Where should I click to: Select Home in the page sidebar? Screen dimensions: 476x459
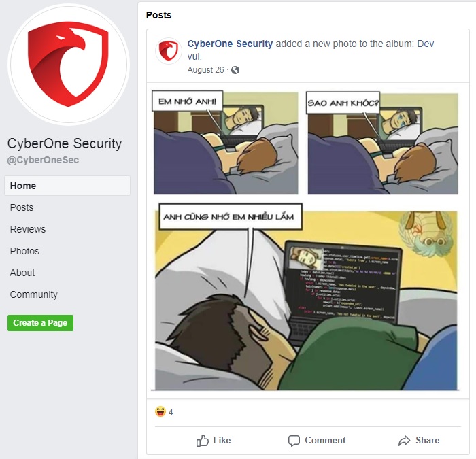(x=67, y=186)
